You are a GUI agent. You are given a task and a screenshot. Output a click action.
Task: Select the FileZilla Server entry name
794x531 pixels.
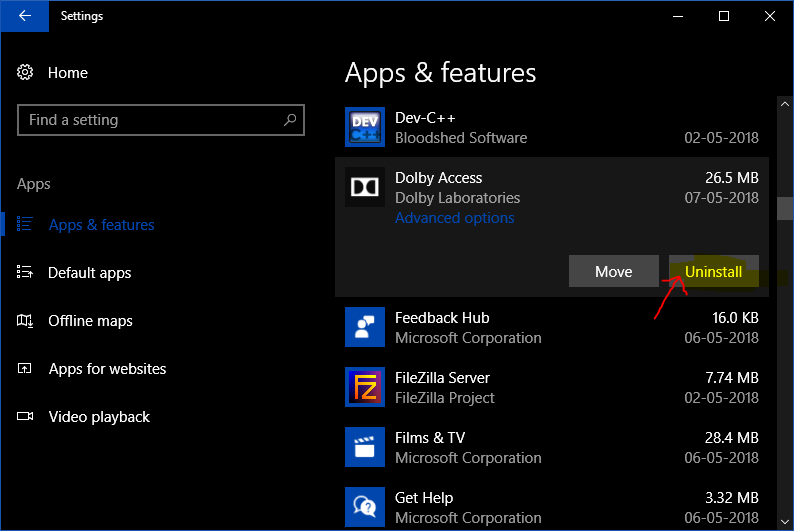coord(442,378)
